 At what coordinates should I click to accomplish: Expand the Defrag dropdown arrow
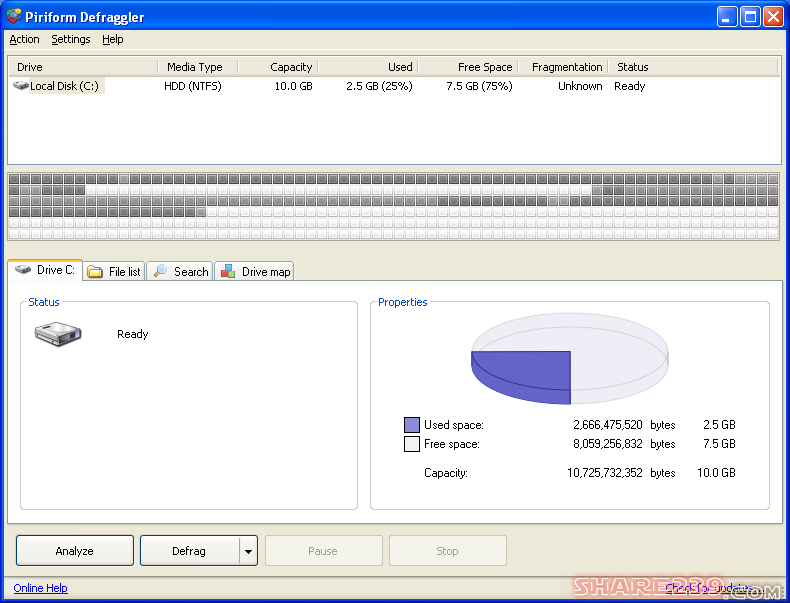pos(248,551)
